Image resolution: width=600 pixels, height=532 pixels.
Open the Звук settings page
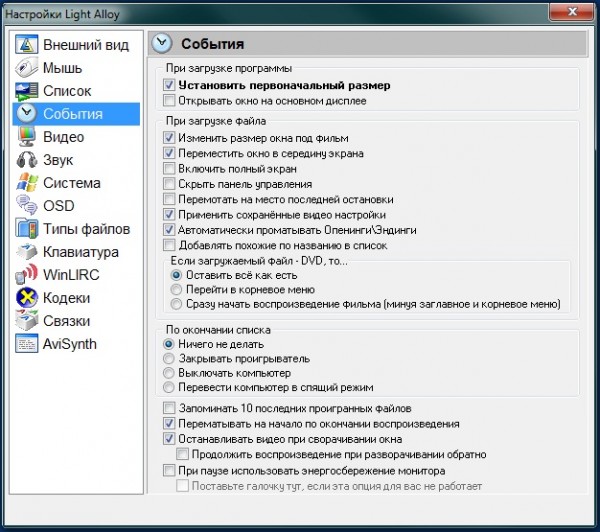[58, 160]
